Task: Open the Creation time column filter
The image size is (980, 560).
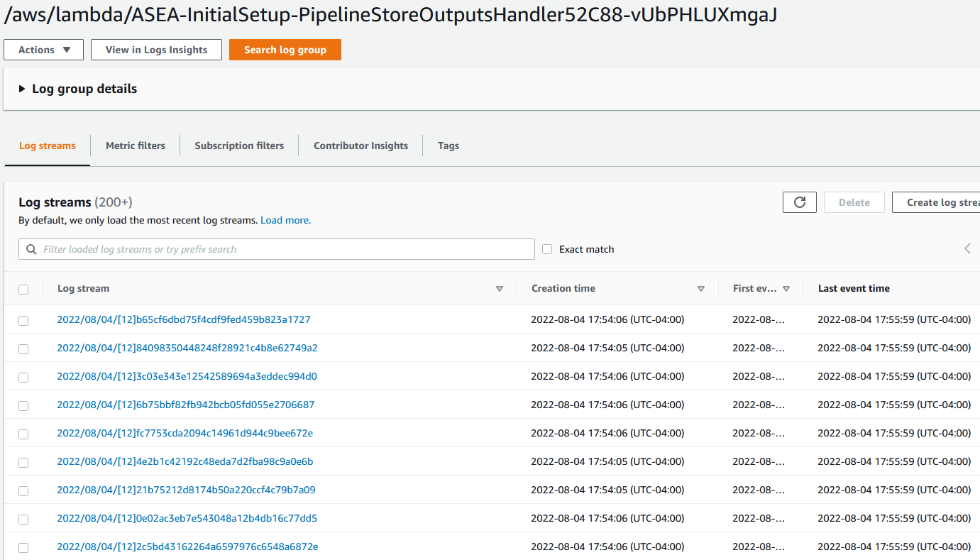Action: tap(700, 289)
